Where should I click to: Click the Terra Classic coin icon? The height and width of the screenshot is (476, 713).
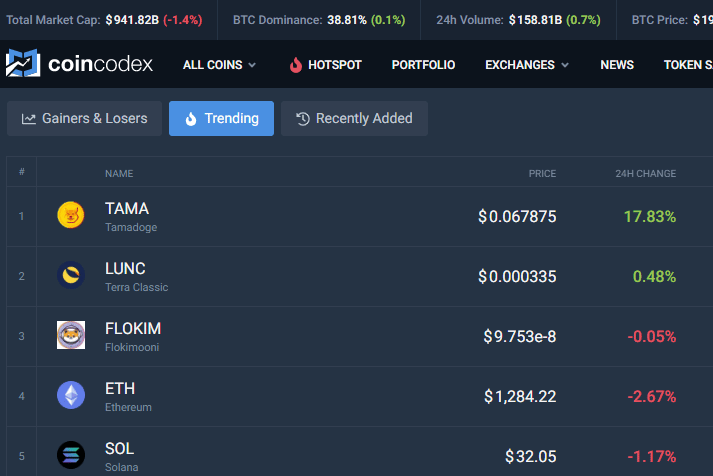pyautogui.click(x=71, y=275)
